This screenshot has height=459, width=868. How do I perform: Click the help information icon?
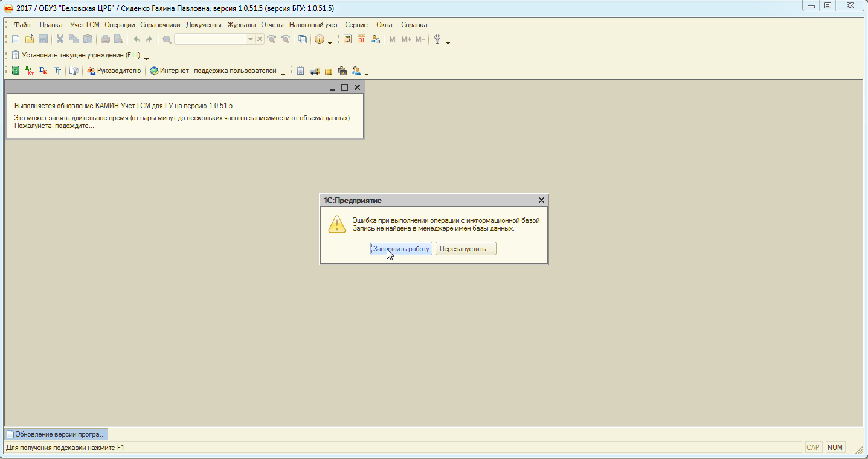[319, 39]
